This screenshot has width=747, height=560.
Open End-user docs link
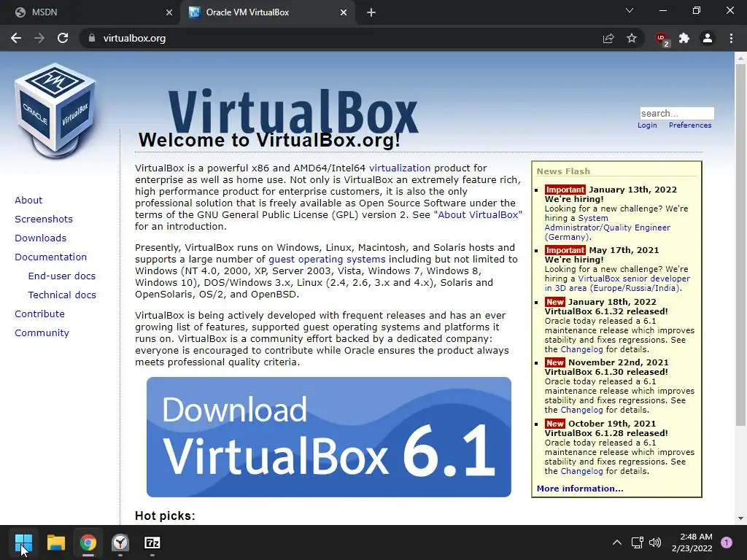[x=62, y=276]
